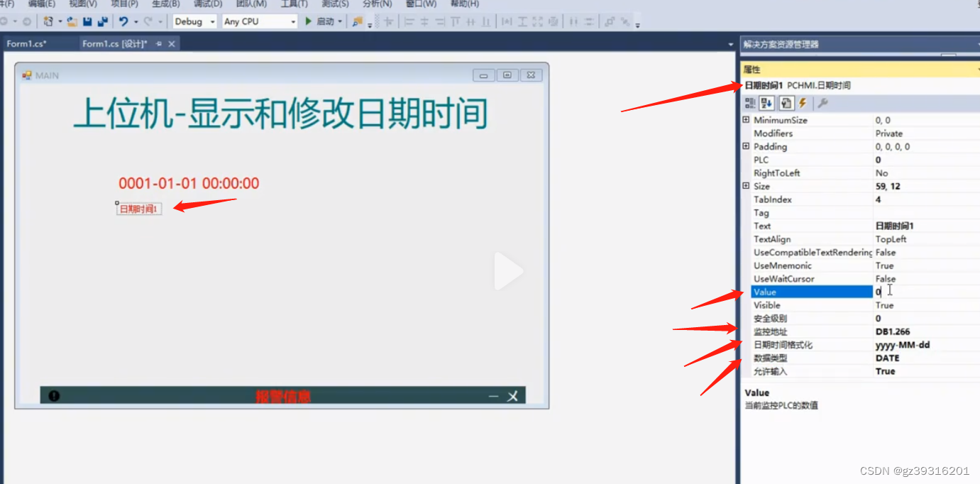980x484 pixels.
Task: Open the 项目(P) menu
Action: (124, 4)
